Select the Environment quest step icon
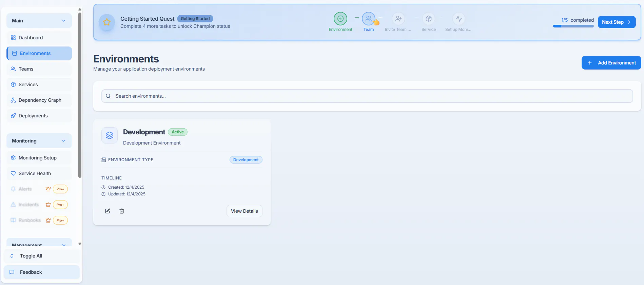Screen dimensions: 644x285 [x=340, y=19]
